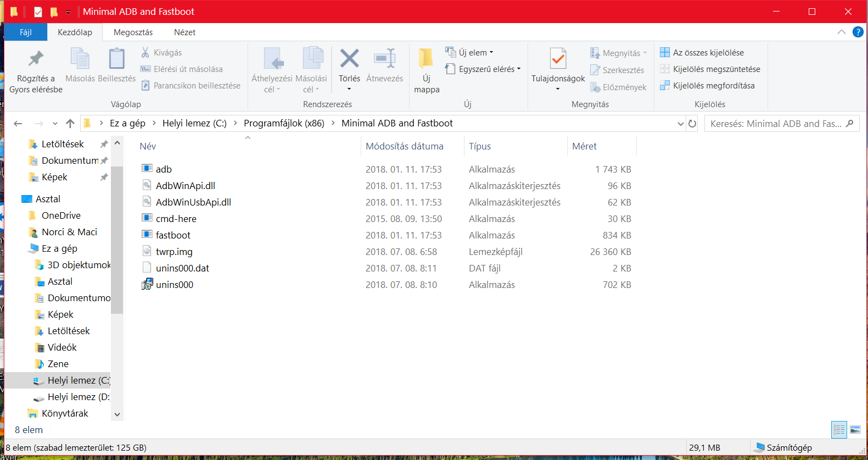Select Könyvtárak in navigation pane
This screenshot has width=868, height=460.
(65, 413)
